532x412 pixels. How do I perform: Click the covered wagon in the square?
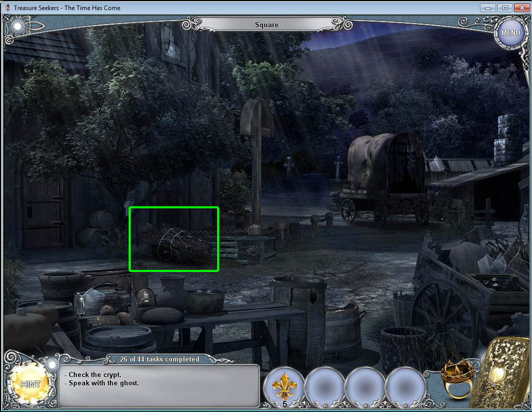(383, 177)
